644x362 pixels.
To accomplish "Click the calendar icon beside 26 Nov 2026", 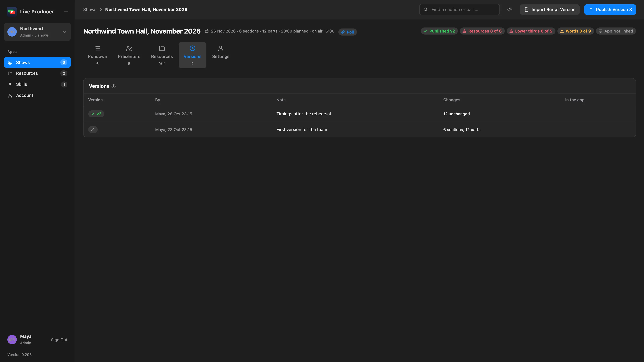I will click(207, 31).
